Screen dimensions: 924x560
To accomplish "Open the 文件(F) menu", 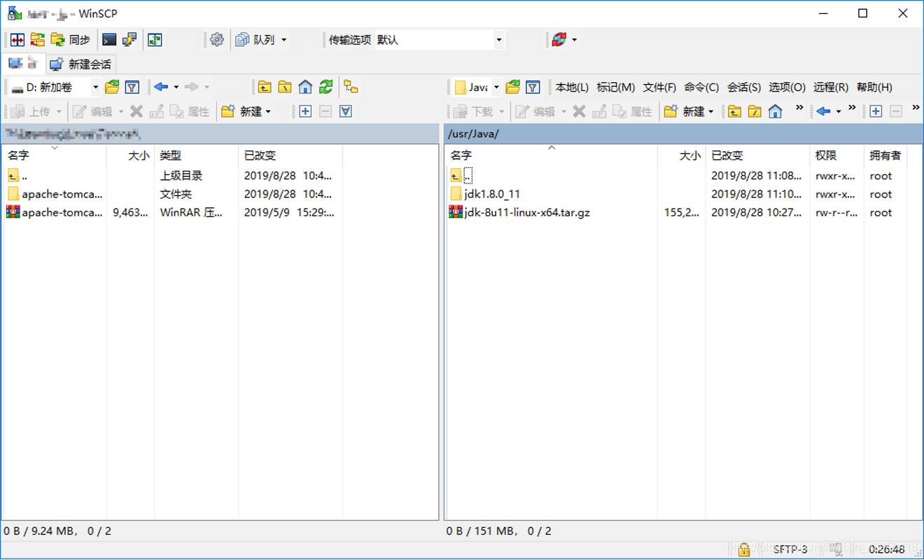I will pyautogui.click(x=659, y=87).
